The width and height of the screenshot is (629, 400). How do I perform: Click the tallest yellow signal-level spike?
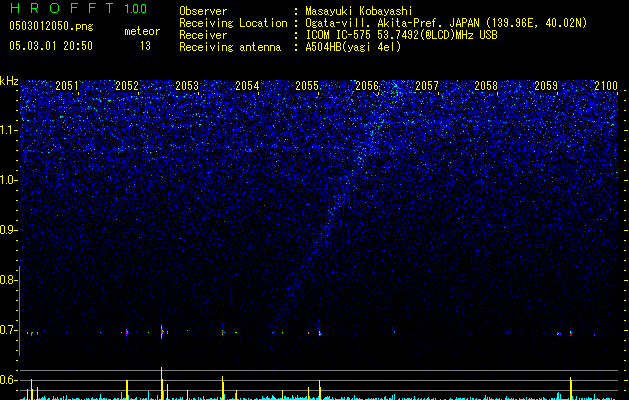pos(162,383)
